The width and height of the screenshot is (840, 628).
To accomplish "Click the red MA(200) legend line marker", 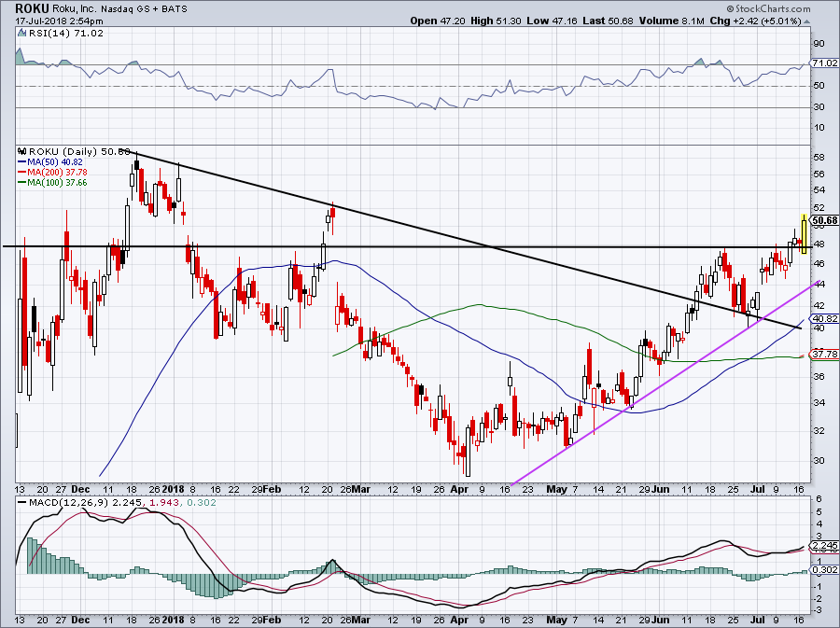I will click(x=22, y=173).
